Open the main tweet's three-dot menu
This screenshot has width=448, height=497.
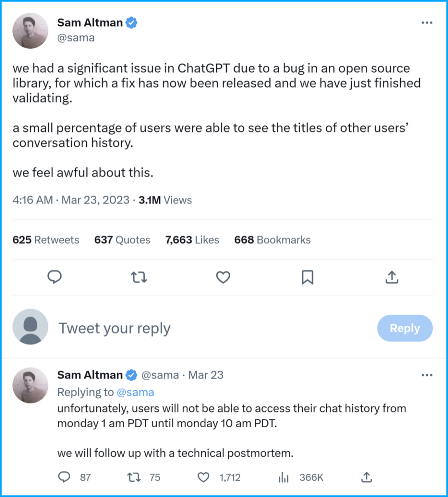coord(427,23)
